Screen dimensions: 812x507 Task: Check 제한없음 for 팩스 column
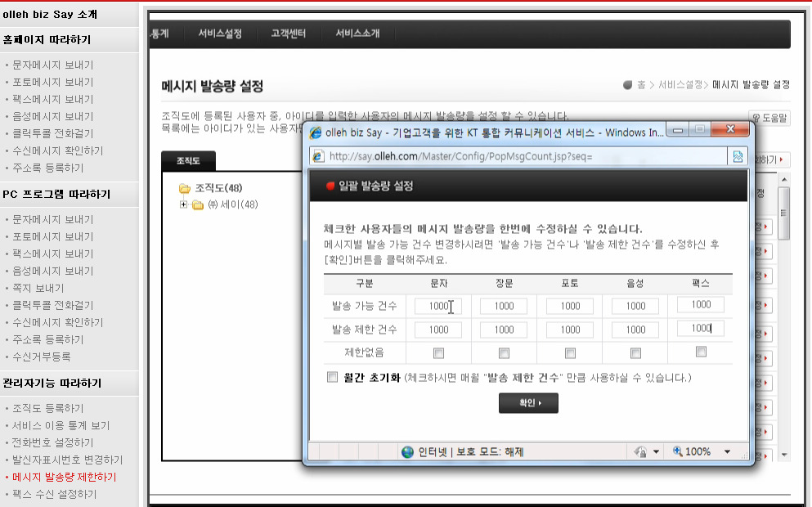pyautogui.click(x=701, y=352)
